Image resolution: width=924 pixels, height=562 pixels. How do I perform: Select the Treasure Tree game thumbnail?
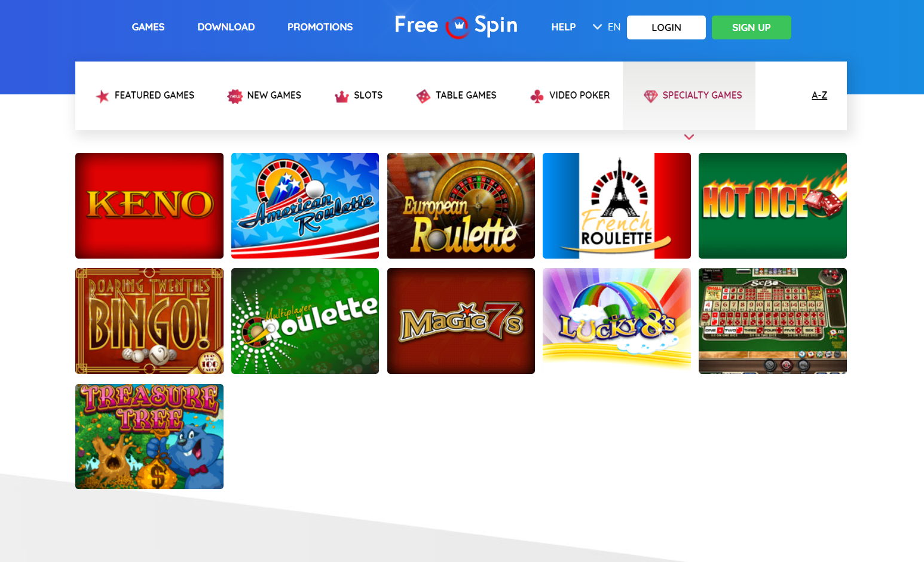point(149,437)
